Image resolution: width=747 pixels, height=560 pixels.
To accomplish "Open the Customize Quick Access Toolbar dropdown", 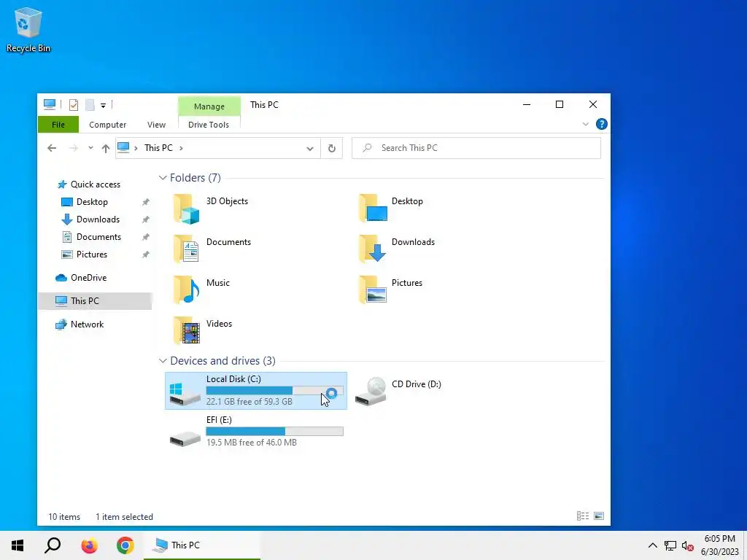I will [103, 105].
